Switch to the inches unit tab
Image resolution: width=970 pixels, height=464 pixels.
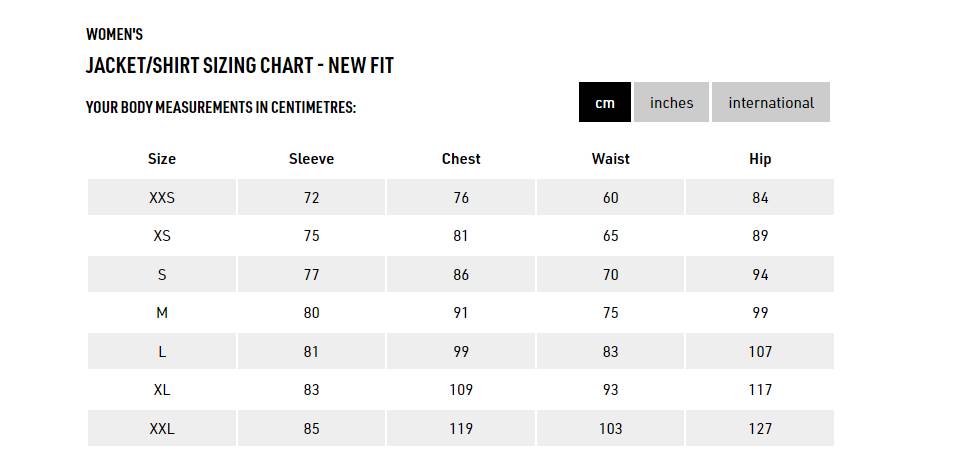click(x=671, y=102)
